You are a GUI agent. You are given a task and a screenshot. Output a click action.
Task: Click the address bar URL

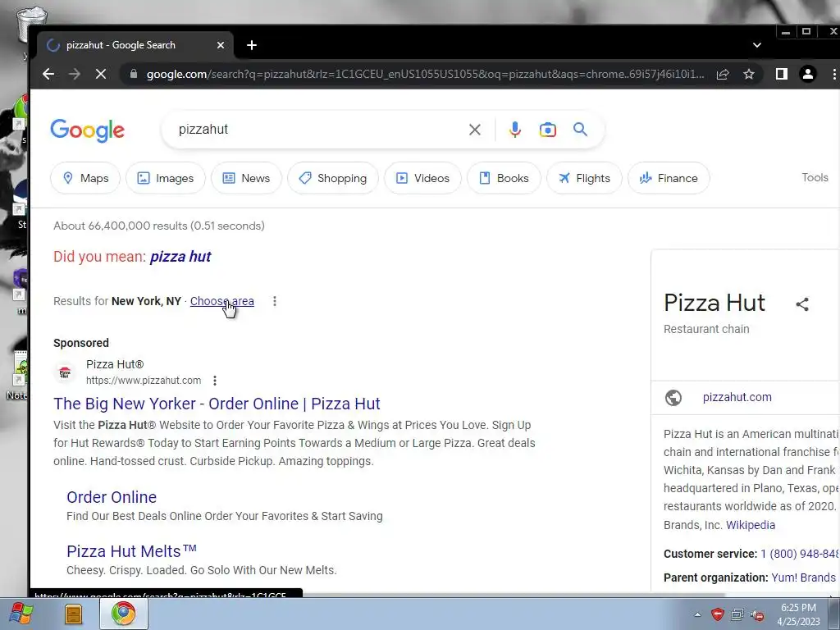(426, 74)
